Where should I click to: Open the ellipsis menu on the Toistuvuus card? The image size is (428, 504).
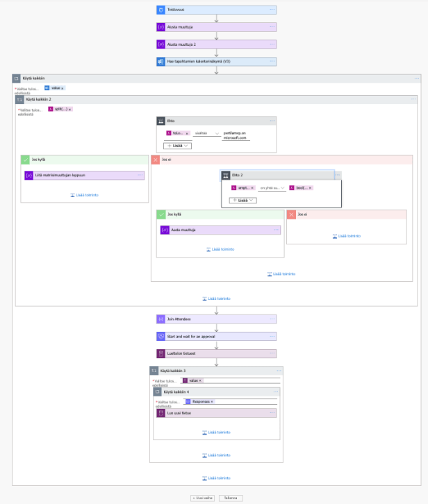tap(272, 10)
